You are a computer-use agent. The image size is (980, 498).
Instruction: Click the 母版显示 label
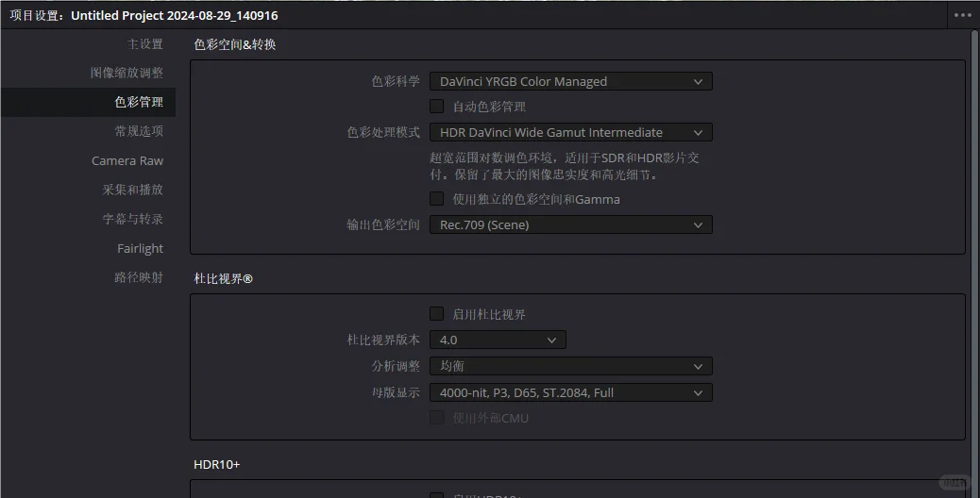click(x=396, y=392)
